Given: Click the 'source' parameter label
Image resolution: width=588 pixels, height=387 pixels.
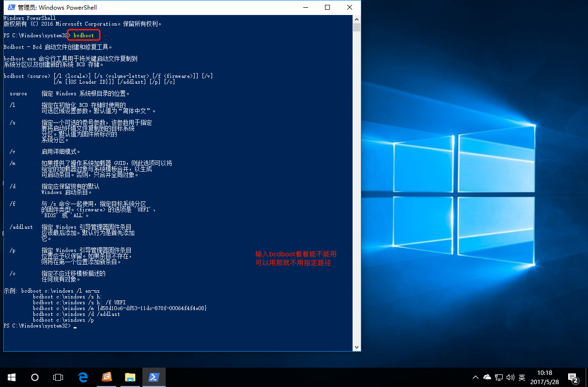Looking at the screenshot, I should point(18,93).
